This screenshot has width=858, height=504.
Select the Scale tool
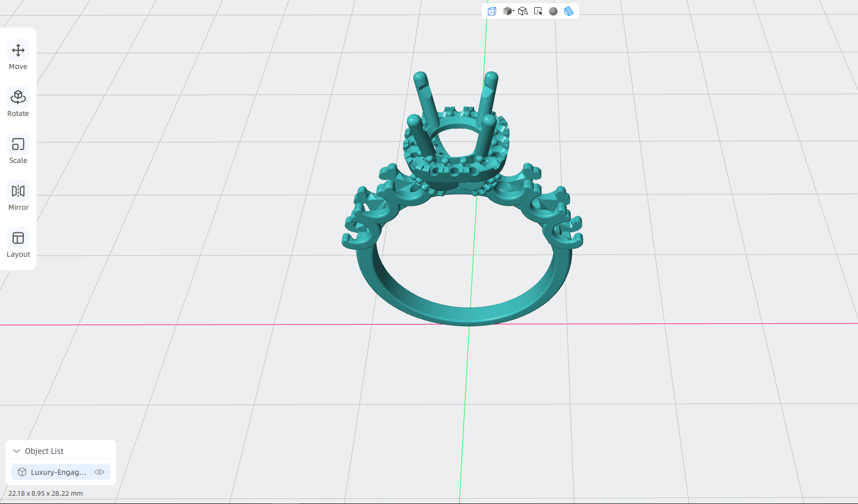[18, 150]
